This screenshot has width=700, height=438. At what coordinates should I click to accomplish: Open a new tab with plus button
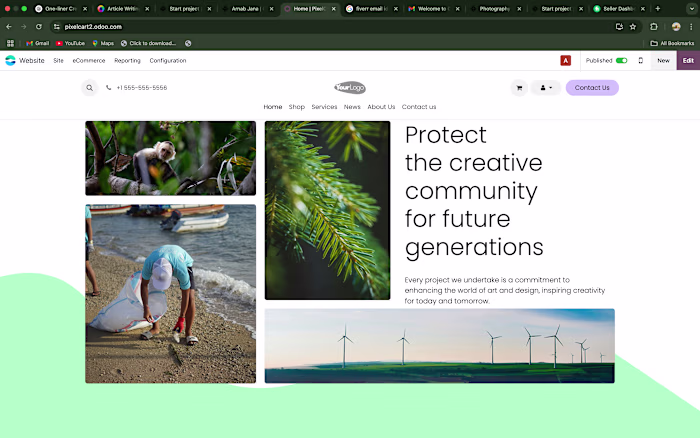click(x=658, y=8)
